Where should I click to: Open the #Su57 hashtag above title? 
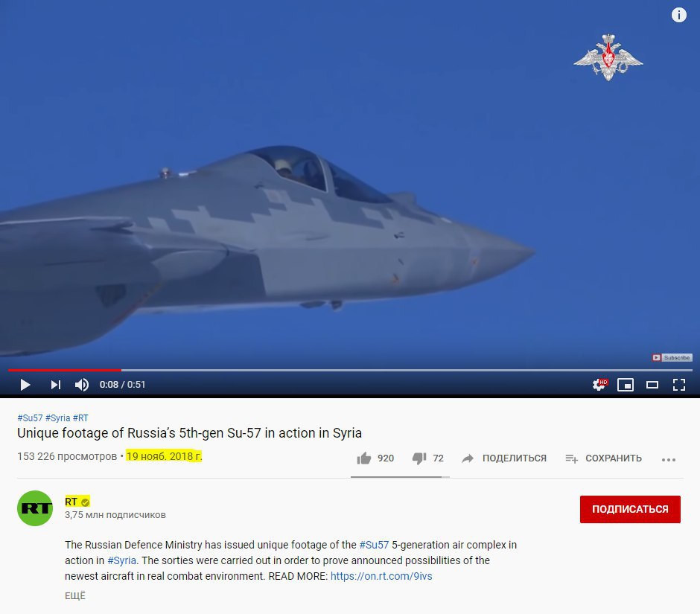point(30,418)
